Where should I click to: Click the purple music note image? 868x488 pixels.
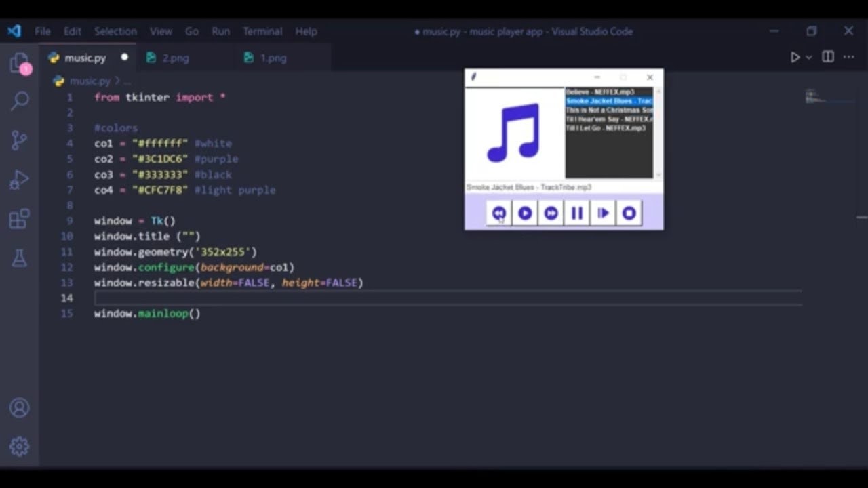tap(513, 133)
